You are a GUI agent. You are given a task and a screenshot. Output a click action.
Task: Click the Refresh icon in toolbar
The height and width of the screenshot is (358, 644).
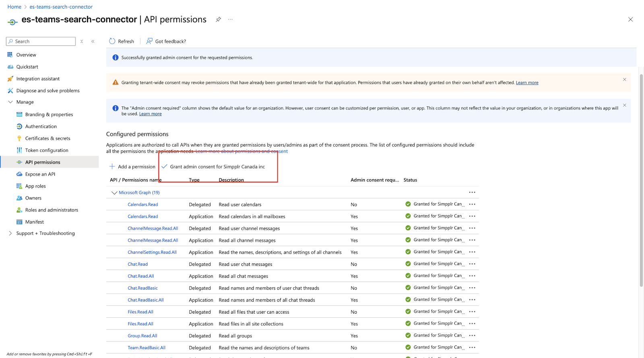[x=112, y=41]
